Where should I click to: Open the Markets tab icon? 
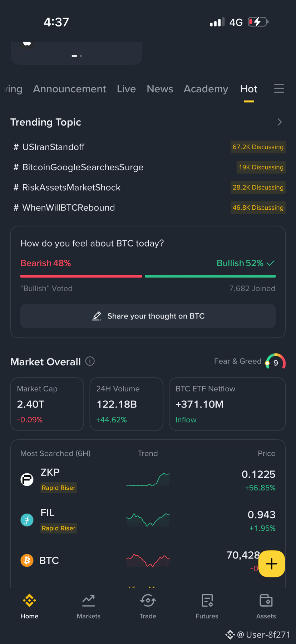(88, 601)
